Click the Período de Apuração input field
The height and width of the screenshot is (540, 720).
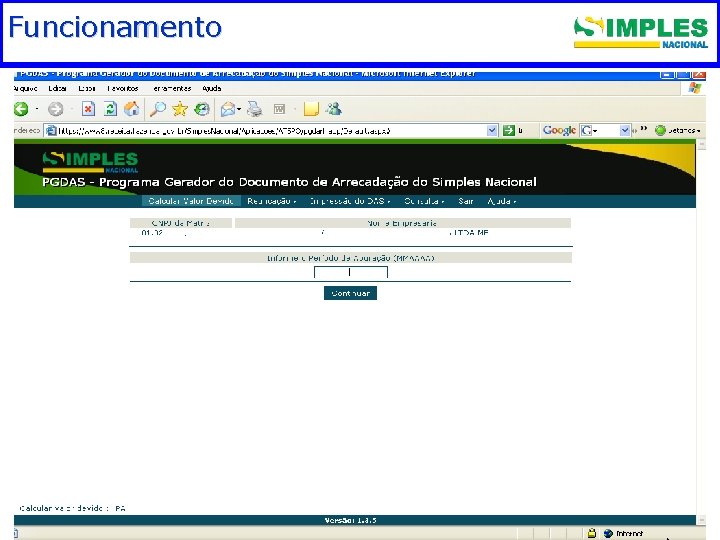pos(351,272)
